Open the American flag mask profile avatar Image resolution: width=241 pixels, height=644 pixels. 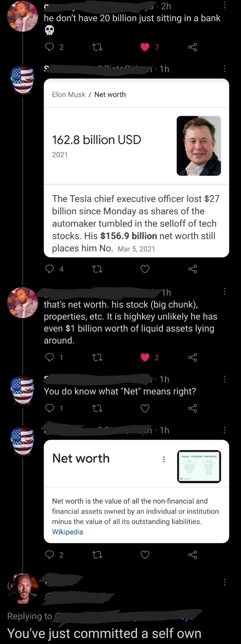[x=22, y=80]
